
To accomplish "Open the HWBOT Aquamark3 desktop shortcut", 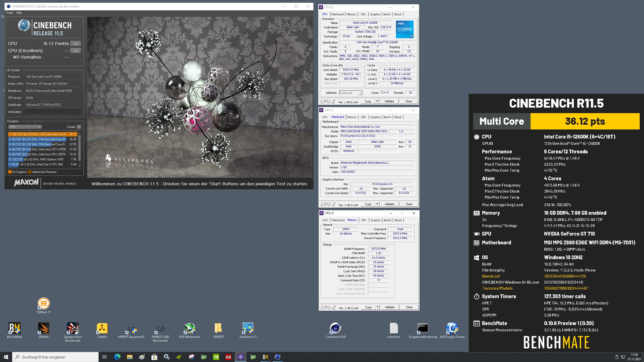I will pos(131,330).
